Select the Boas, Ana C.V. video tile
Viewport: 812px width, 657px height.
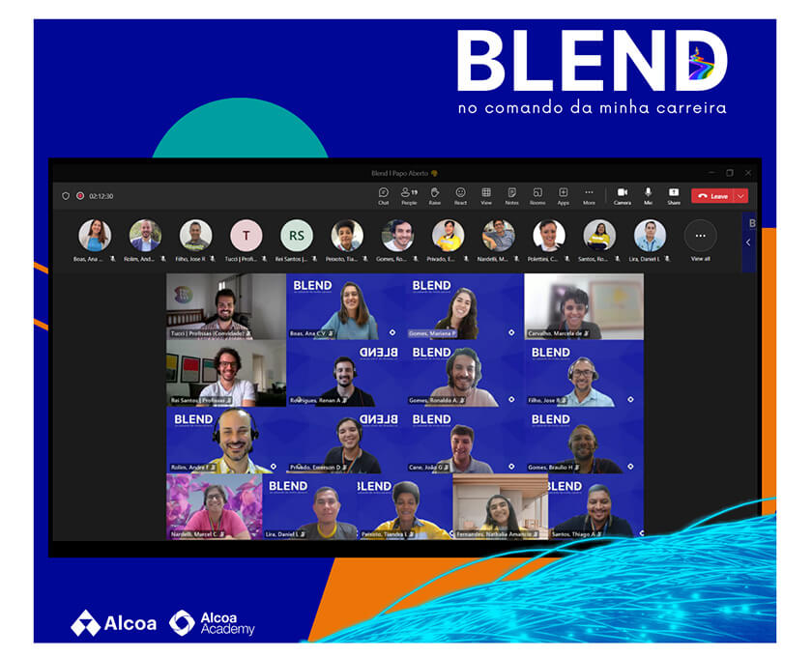pyautogui.click(x=346, y=306)
